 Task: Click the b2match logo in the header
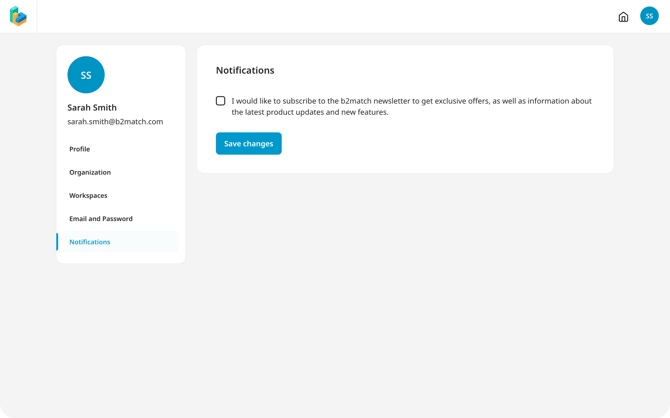pos(18,16)
